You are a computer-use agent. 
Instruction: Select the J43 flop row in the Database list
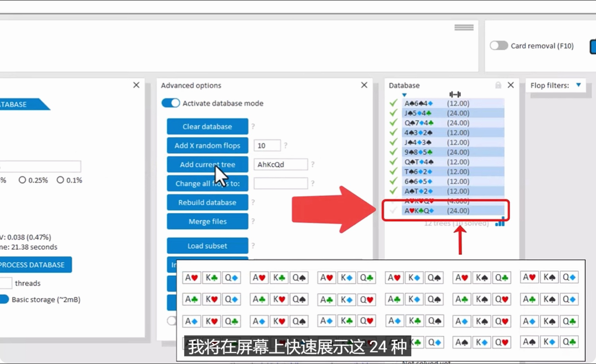pos(453,142)
